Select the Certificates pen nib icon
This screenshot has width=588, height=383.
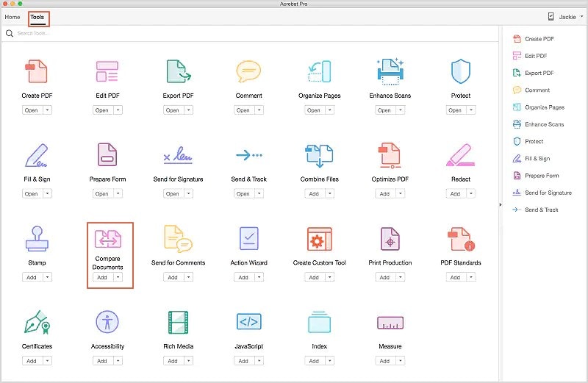click(37, 322)
